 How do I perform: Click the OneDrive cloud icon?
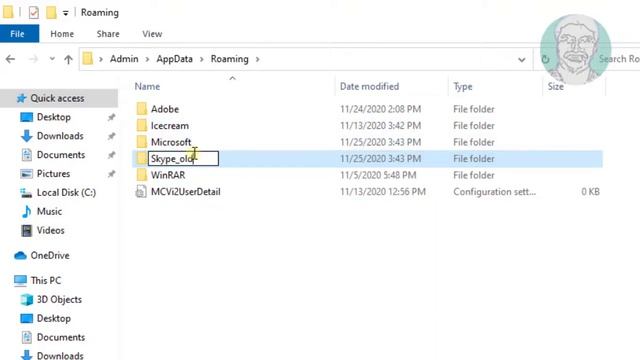20,256
